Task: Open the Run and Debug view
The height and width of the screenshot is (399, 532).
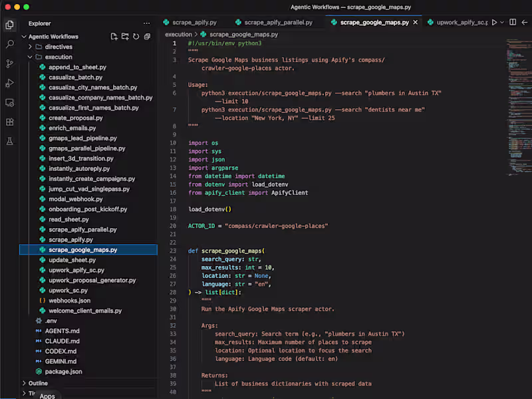Action: tap(10, 83)
